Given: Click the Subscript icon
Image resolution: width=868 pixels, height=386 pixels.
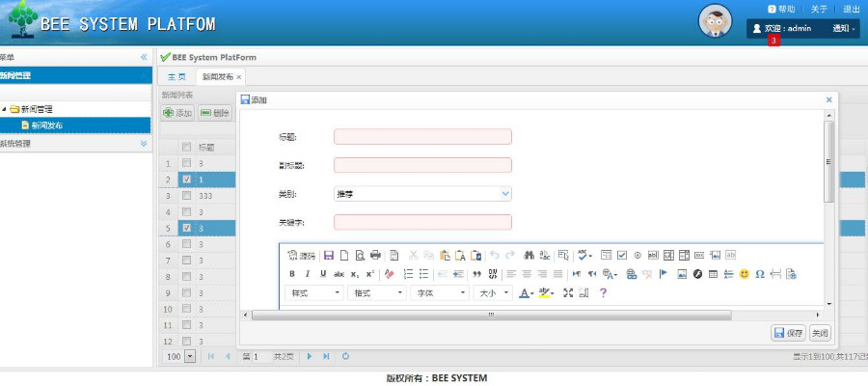Looking at the screenshot, I should (x=355, y=274).
